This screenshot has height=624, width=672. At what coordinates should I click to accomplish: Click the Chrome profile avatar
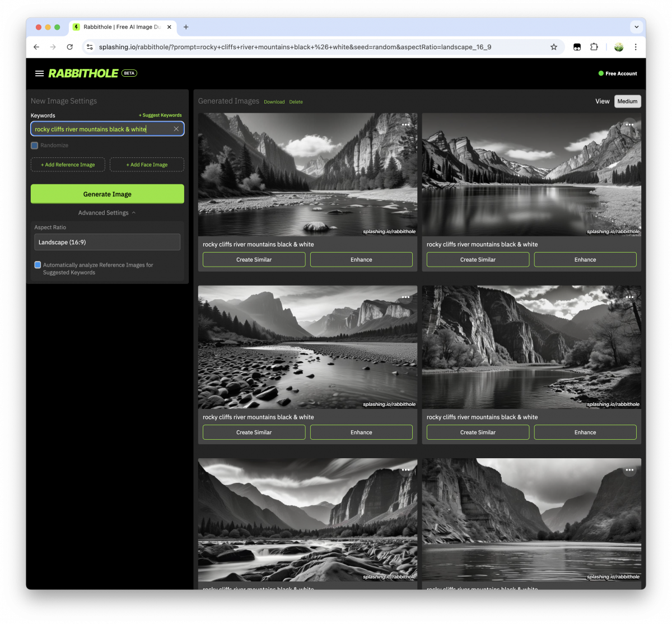[x=619, y=47]
